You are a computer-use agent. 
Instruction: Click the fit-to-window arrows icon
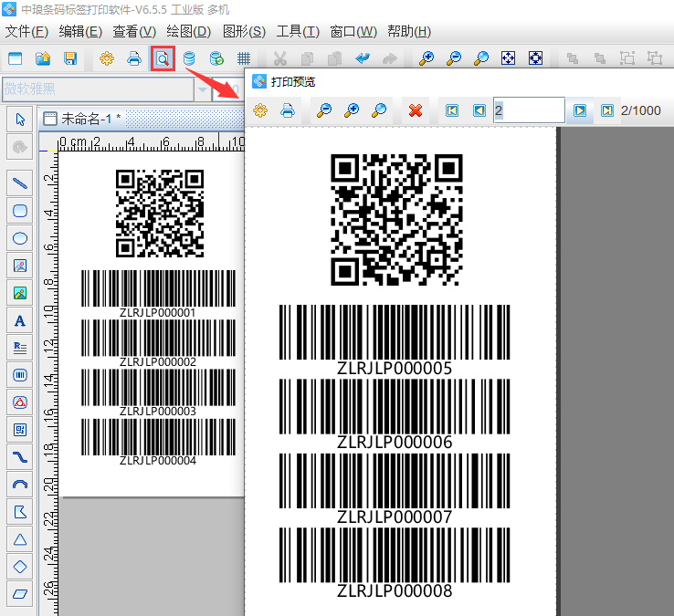click(508, 58)
